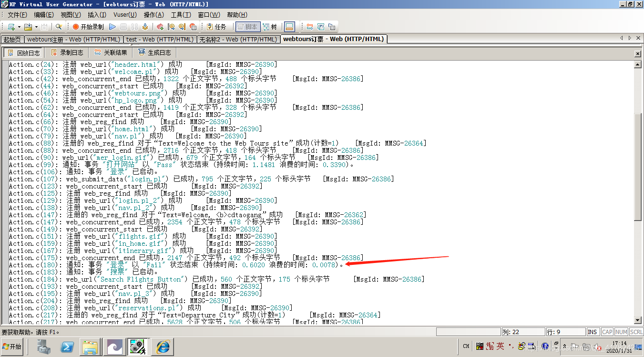The height and width of the screenshot is (357, 644).
Task: Open the 工具(T) menu
Action: tap(181, 15)
